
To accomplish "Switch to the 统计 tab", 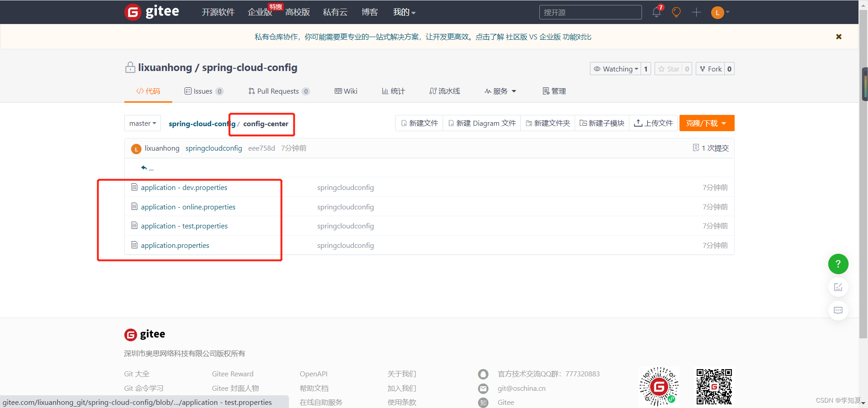I will pyautogui.click(x=393, y=91).
